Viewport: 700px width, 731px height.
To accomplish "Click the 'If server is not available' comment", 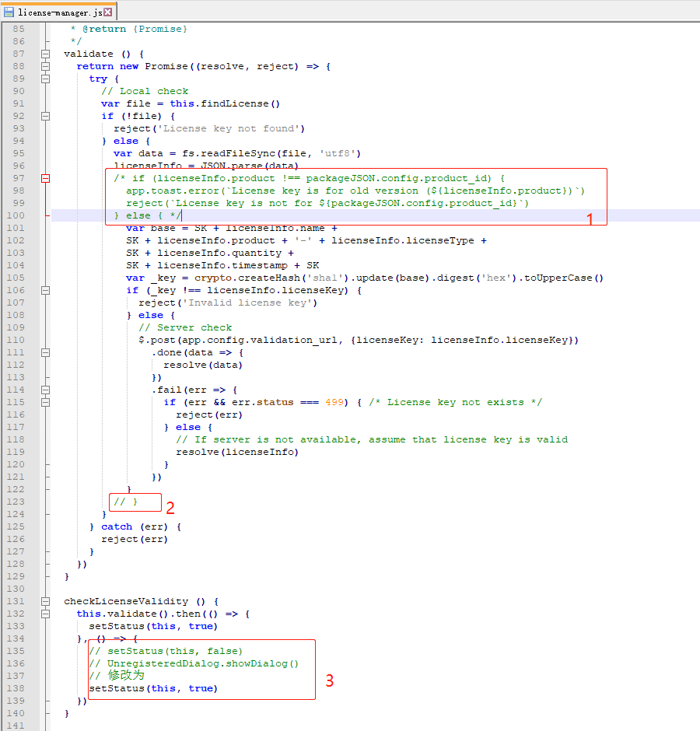I will pyautogui.click(x=372, y=439).
